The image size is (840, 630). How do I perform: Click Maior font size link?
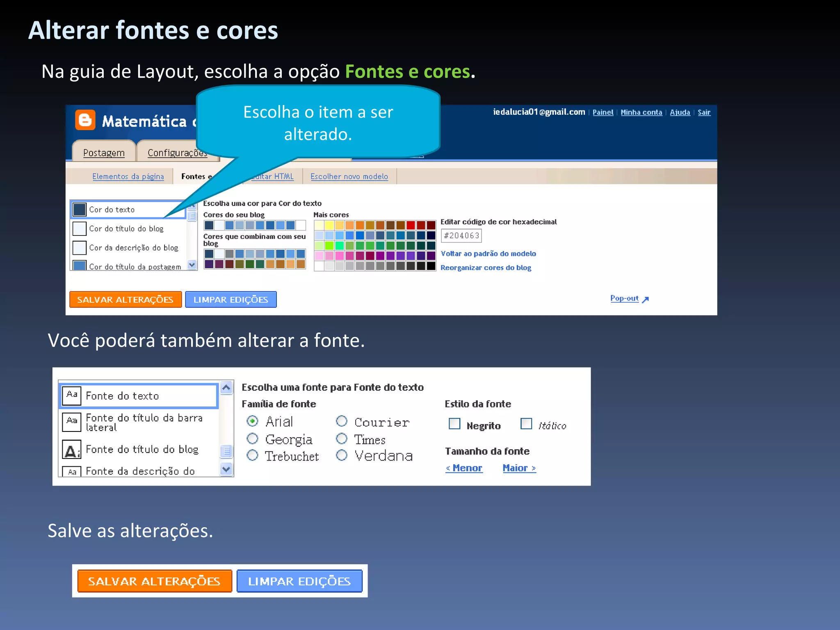519,468
